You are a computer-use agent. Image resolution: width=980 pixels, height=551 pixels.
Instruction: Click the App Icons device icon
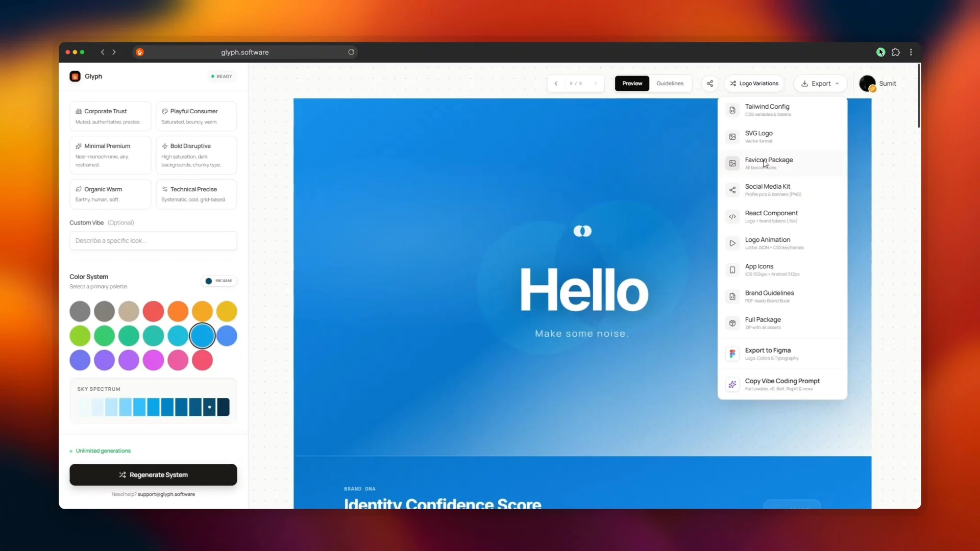click(x=732, y=270)
